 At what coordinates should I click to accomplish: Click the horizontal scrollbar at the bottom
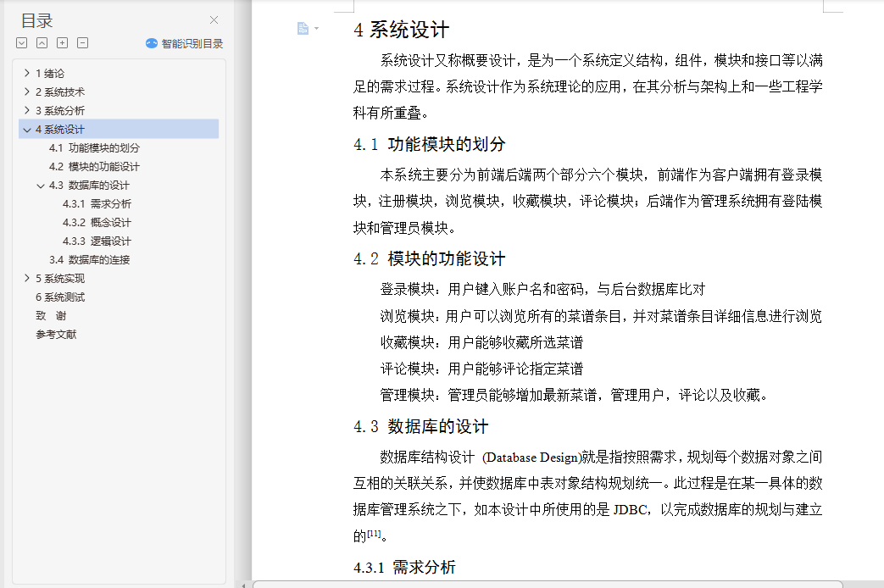[548, 584]
